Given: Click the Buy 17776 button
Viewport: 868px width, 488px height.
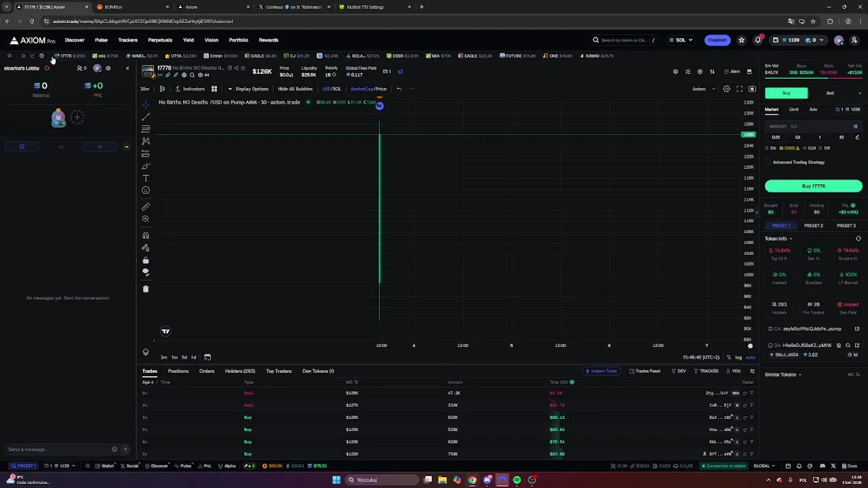Looking at the screenshot, I should (x=814, y=186).
